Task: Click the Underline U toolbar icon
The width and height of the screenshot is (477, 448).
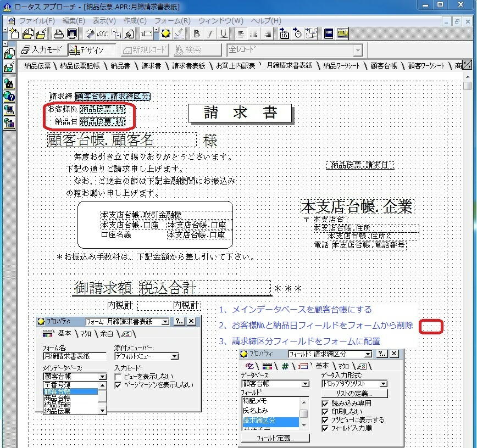Action: 223,33
